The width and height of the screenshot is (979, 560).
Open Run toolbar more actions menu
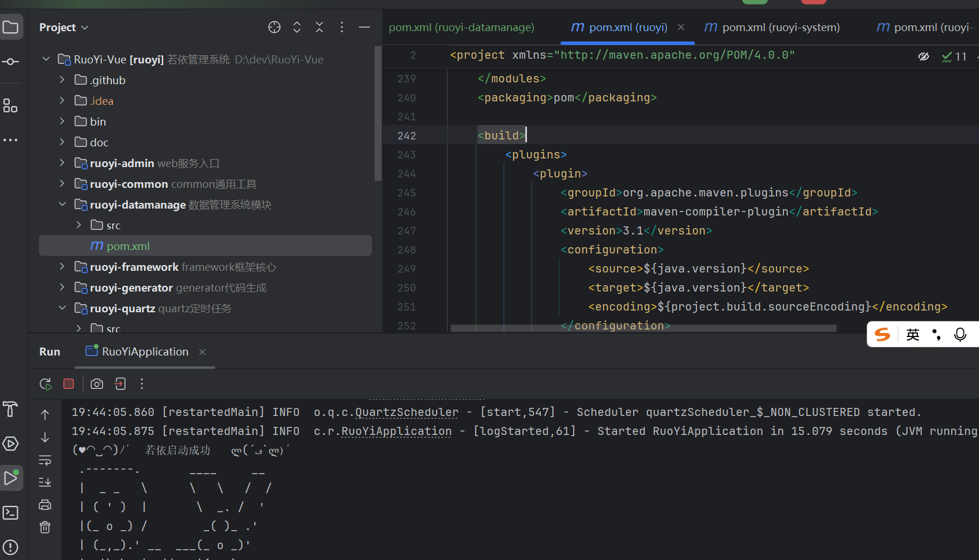142,384
